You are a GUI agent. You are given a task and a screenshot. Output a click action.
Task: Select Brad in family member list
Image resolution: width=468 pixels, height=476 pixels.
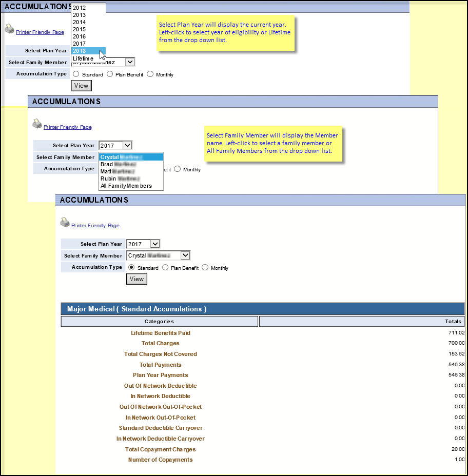click(x=131, y=164)
